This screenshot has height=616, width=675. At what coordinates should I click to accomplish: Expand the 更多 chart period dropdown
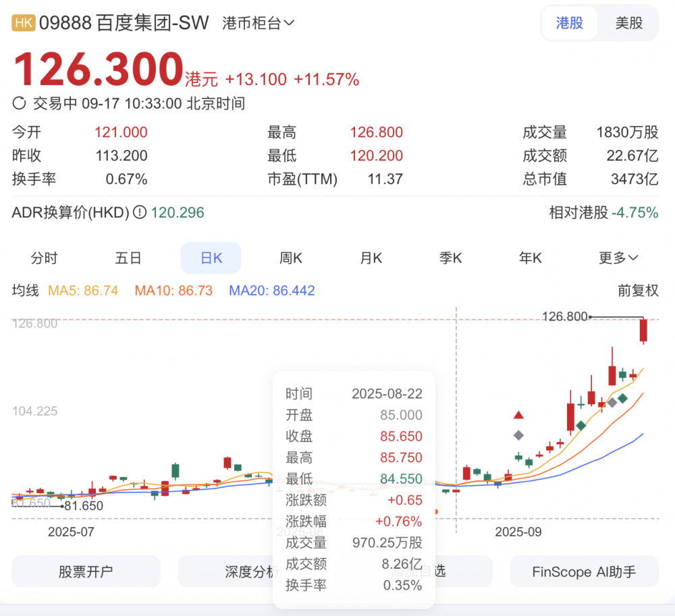[618, 258]
